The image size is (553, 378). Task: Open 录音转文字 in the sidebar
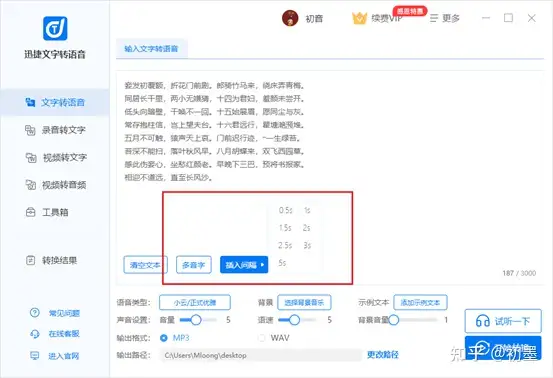coord(55,130)
